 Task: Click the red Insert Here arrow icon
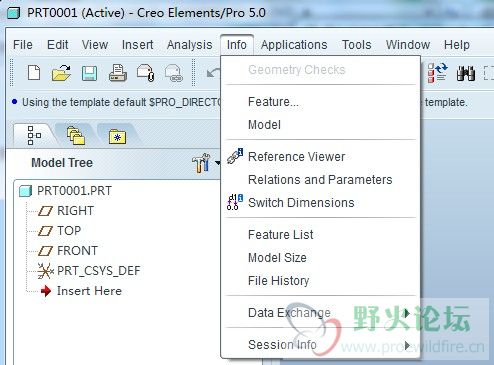(x=46, y=291)
